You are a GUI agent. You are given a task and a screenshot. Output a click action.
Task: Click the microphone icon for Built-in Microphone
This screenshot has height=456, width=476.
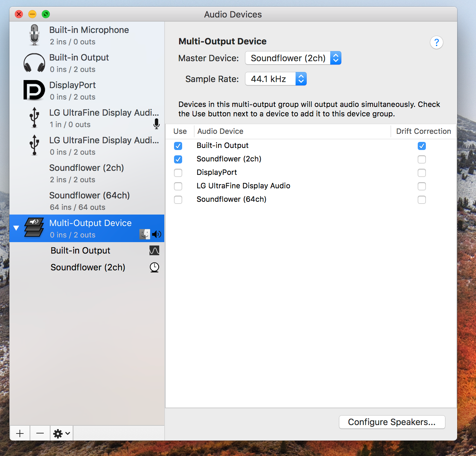[x=34, y=35]
